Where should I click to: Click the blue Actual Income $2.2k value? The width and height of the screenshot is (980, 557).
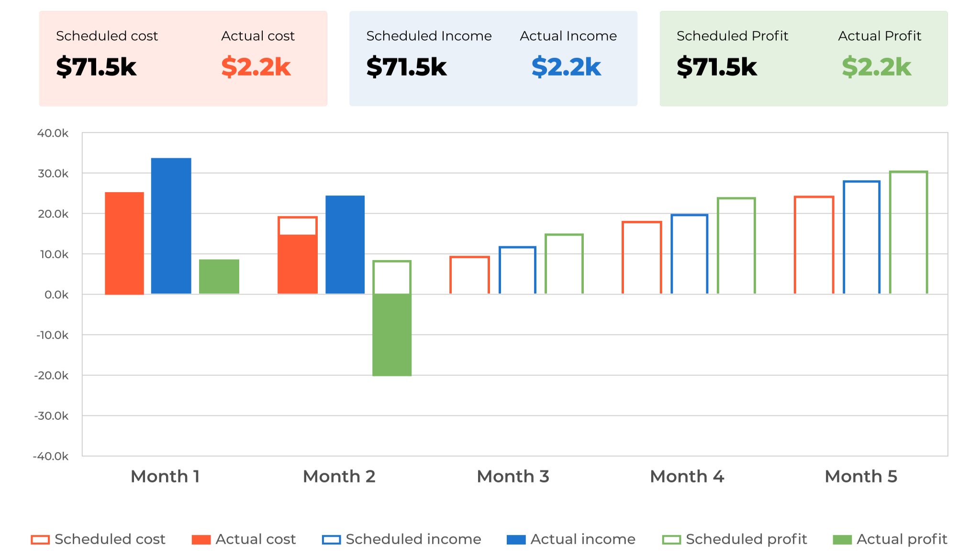pos(566,67)
